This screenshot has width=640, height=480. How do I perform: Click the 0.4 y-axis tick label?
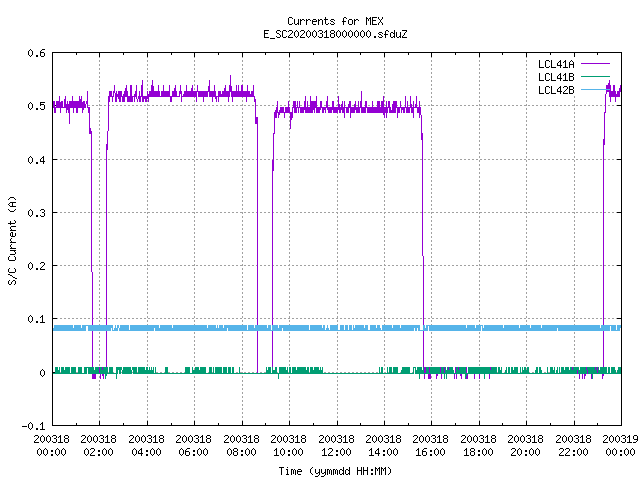(37, 160)
